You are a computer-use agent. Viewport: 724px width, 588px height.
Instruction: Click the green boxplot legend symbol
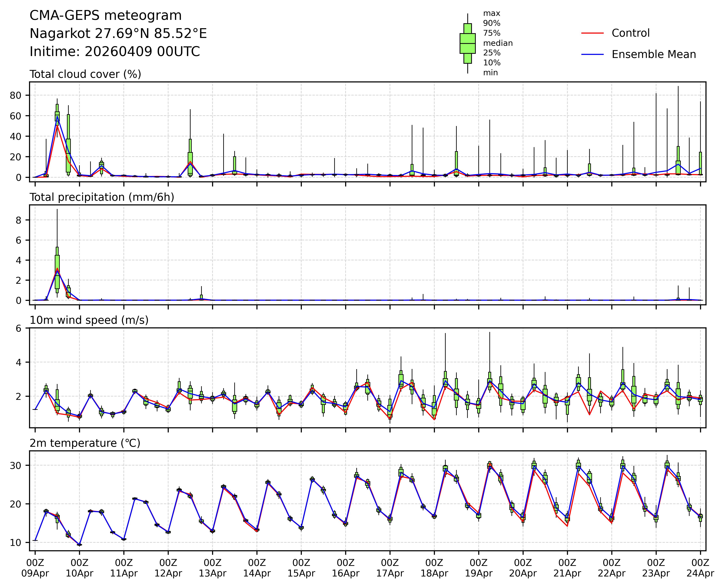click(468, 43)
